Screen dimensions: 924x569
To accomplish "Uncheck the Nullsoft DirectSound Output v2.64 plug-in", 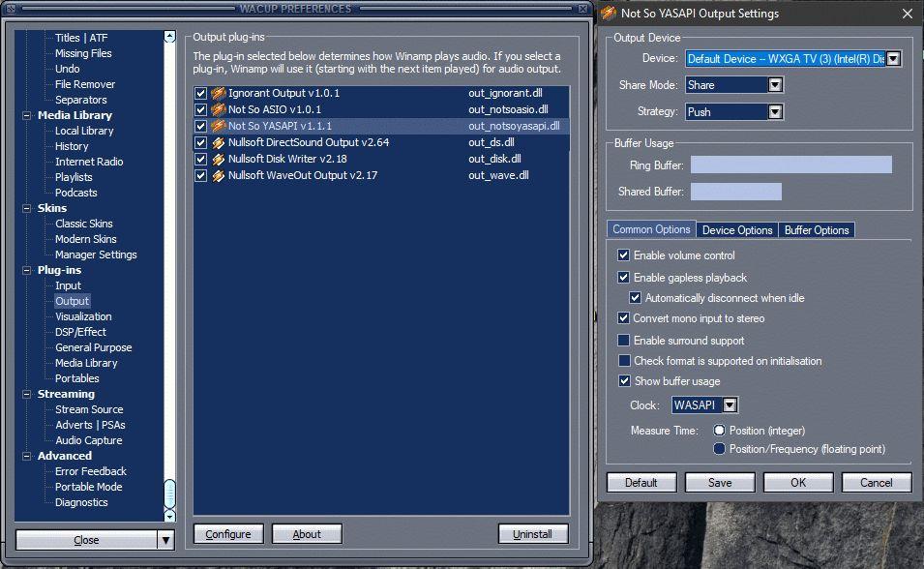I will [x=201, y=142].
